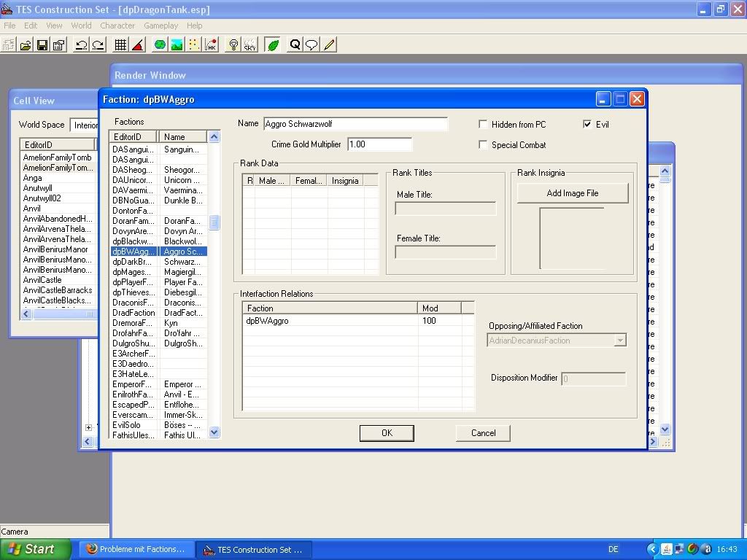Toggle the SKY toolbar icon

[250, 45]
